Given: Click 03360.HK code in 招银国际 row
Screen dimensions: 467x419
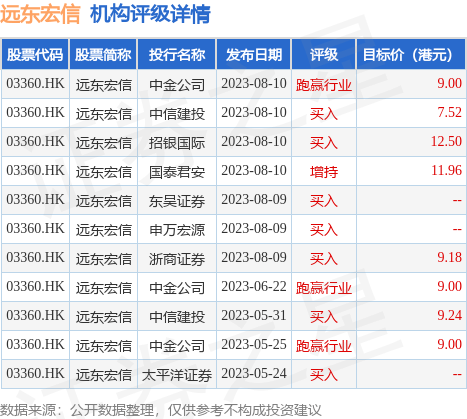Looking at the screenshot, I should tap(35, 141).
